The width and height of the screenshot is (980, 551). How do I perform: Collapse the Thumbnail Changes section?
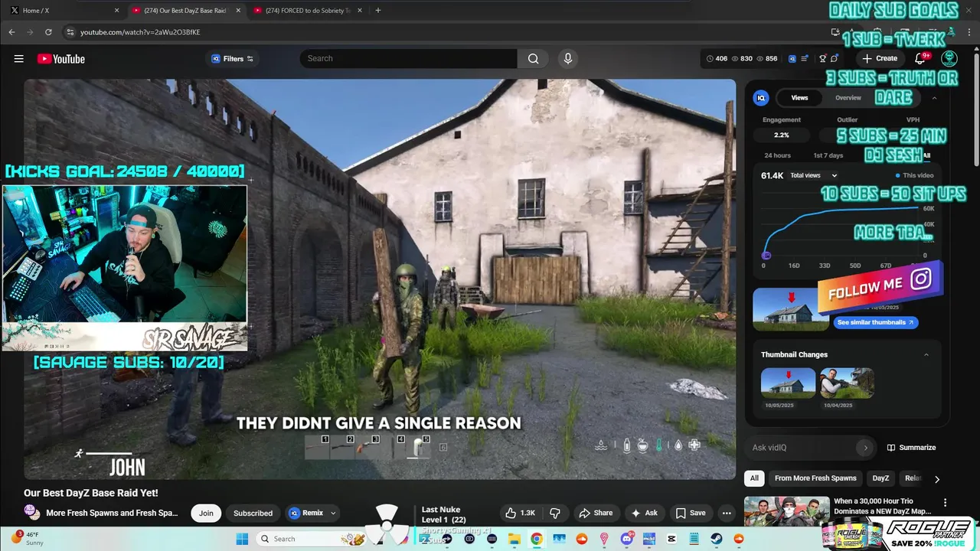926,354
